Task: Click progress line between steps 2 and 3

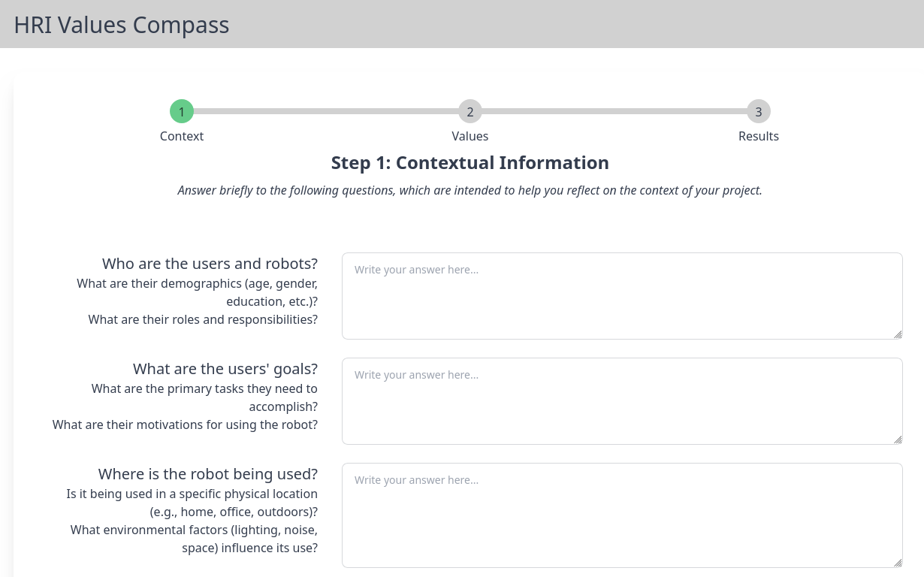Action: click(x=614, y=111)
